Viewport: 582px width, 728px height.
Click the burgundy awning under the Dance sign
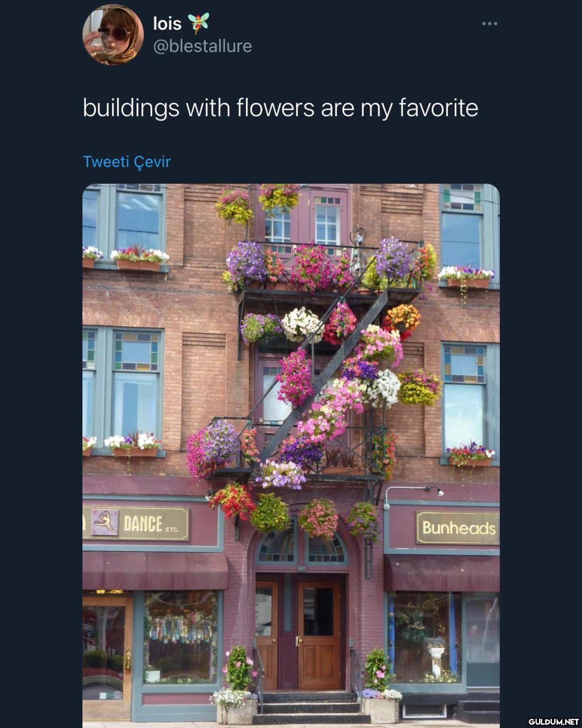(155, 571)
